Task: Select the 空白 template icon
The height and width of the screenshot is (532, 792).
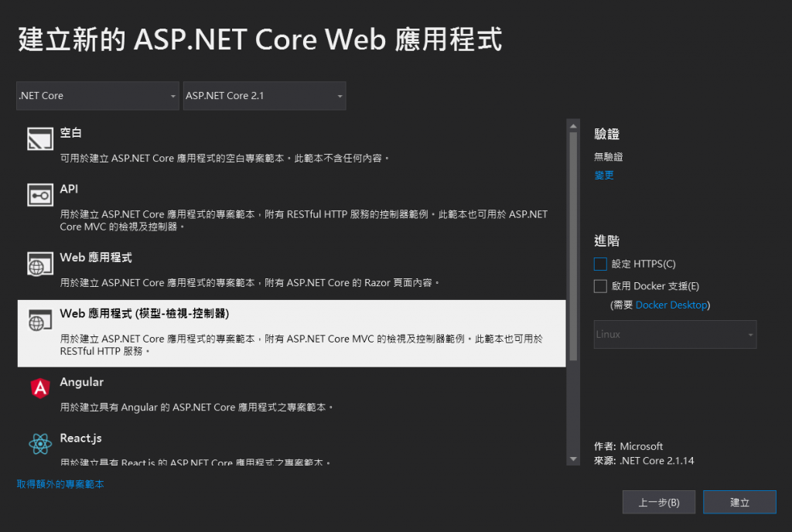Action: click(40, 139)
